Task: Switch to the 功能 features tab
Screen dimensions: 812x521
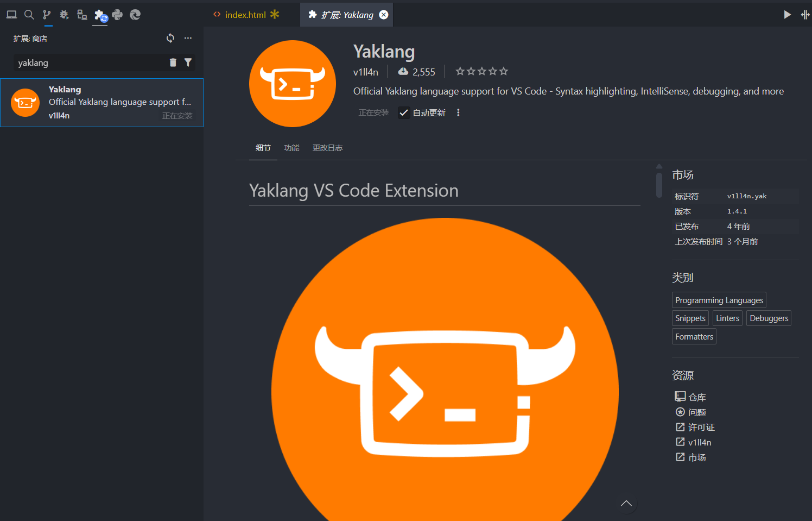Action: point(291,148)
